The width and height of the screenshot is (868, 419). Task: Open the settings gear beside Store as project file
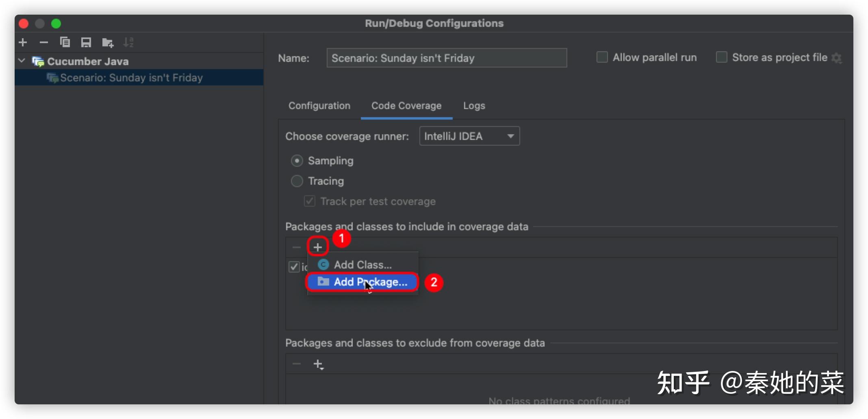(x=836, y=58)
